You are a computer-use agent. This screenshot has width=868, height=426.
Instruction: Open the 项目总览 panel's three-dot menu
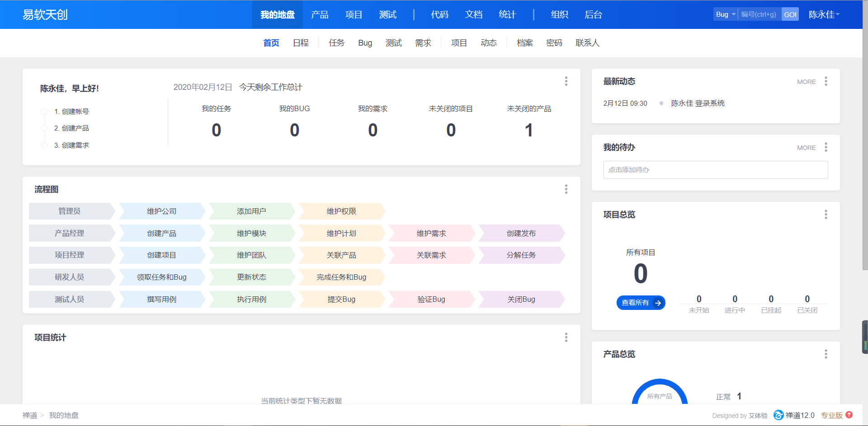click(826, 215)
